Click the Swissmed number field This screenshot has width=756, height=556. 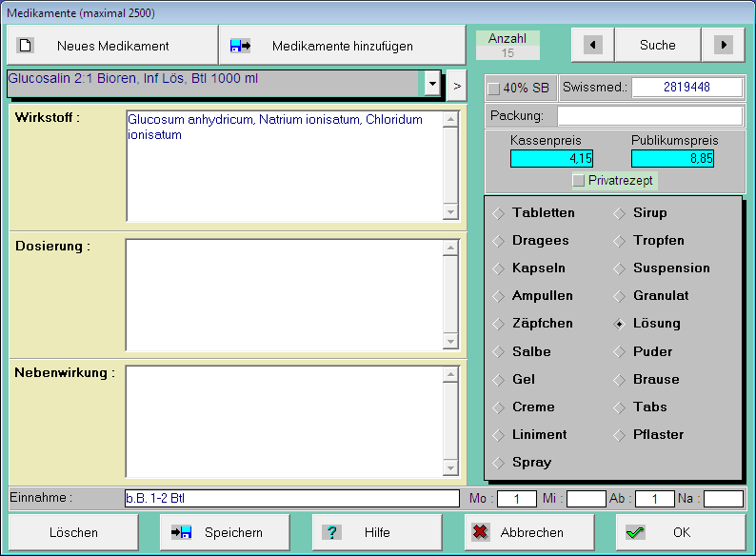point(686,88)
